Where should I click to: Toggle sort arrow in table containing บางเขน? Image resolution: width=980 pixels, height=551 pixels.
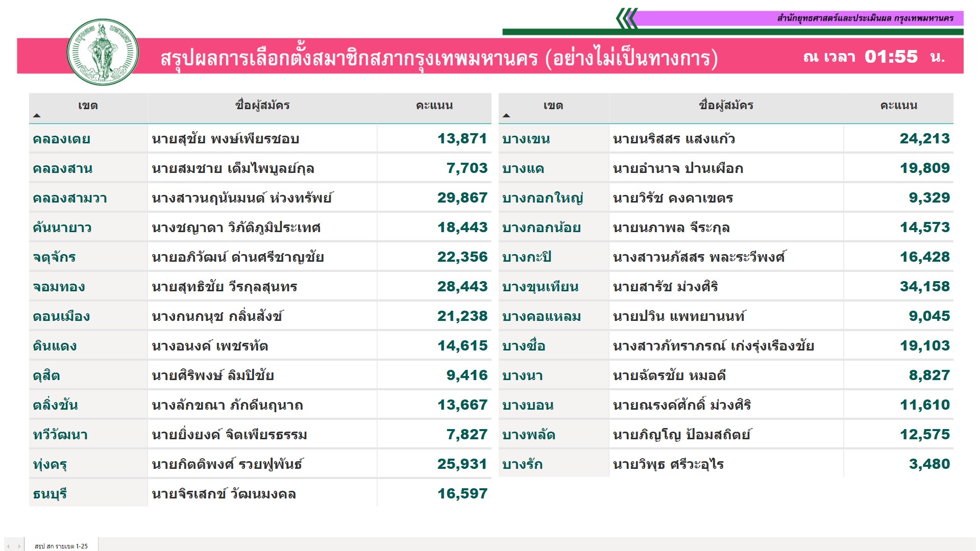click(506, 116)
